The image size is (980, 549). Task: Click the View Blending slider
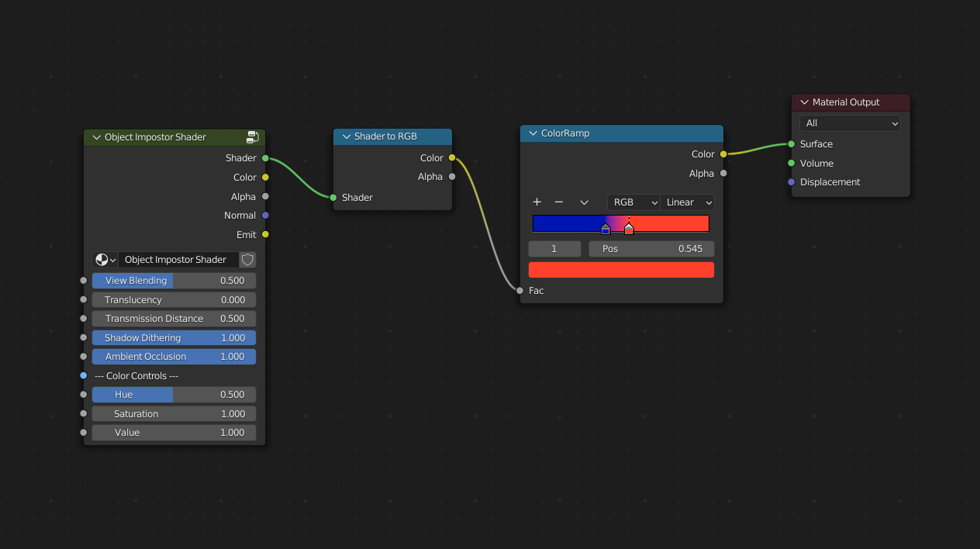coord(174,281)
